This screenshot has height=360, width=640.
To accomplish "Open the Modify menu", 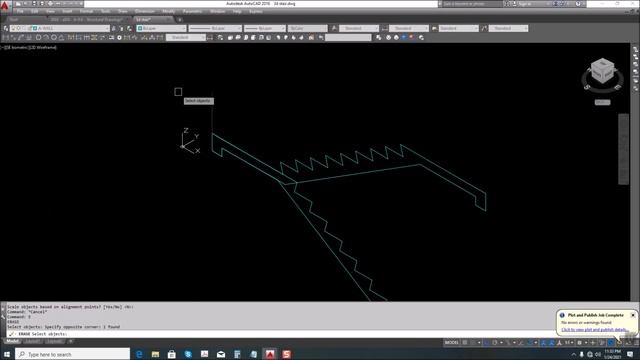I will (x=169, y=11).
